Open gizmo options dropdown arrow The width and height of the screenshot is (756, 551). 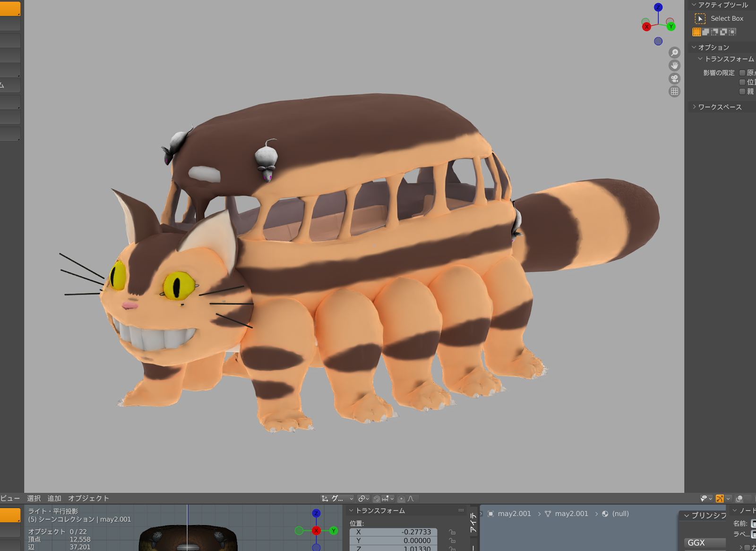coord(728,499)
